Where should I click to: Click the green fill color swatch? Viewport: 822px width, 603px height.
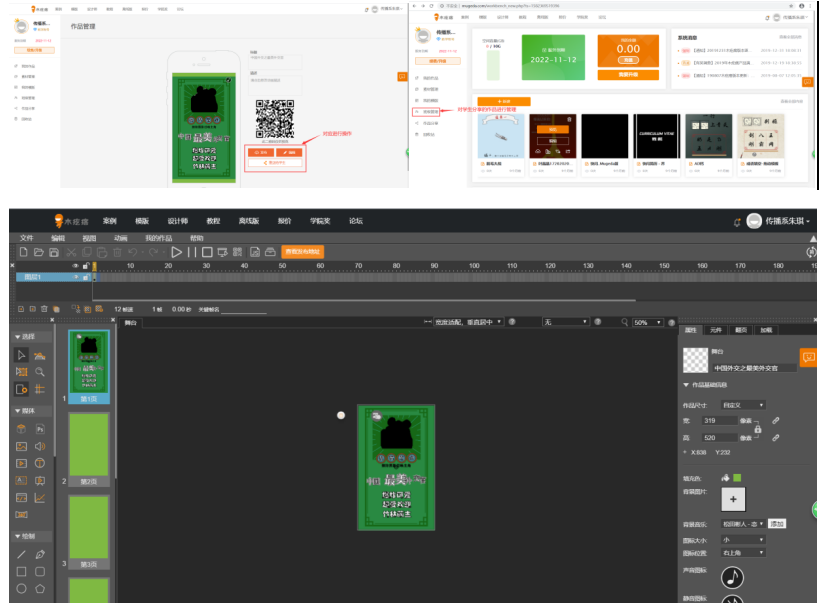[x=737, y=478]
